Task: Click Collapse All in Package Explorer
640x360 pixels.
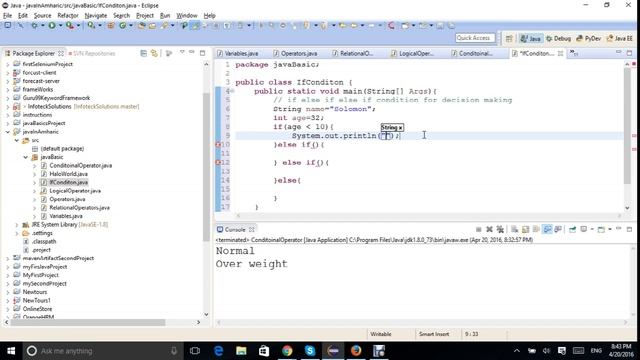Action: (143, 53)
